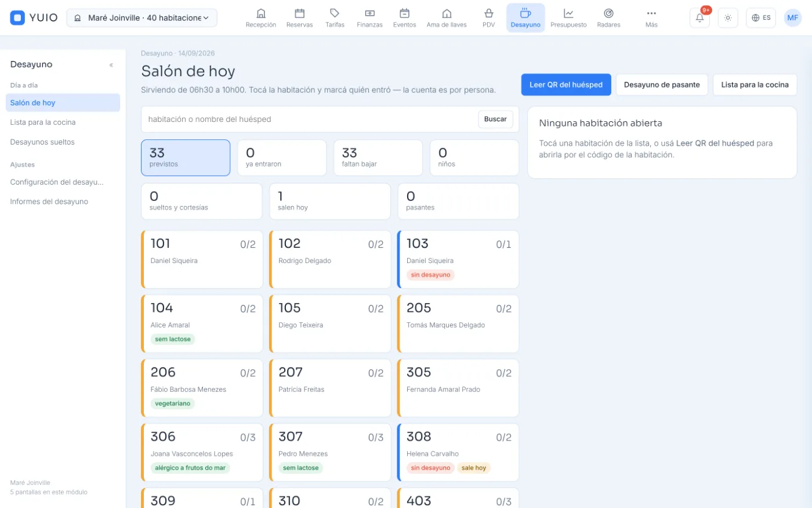Click Desayuno de pasante button
Viewport: 812px width, 508px height.
click(662, 85)
